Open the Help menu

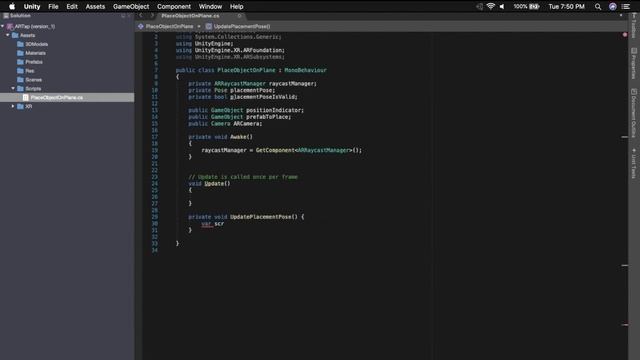coord(236,7)
